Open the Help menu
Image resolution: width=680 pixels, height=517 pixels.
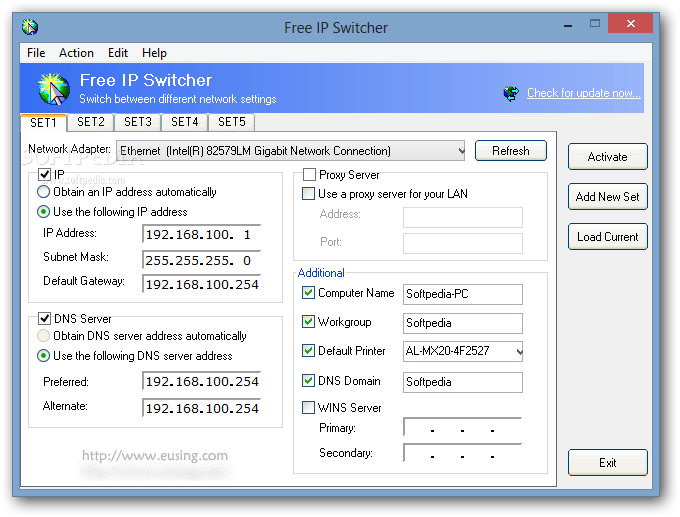pos(154,53)
